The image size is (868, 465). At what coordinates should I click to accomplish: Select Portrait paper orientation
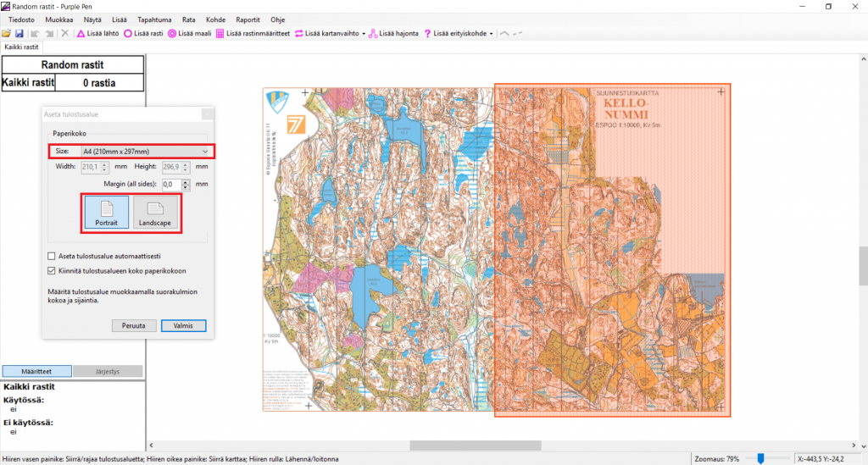106,213
